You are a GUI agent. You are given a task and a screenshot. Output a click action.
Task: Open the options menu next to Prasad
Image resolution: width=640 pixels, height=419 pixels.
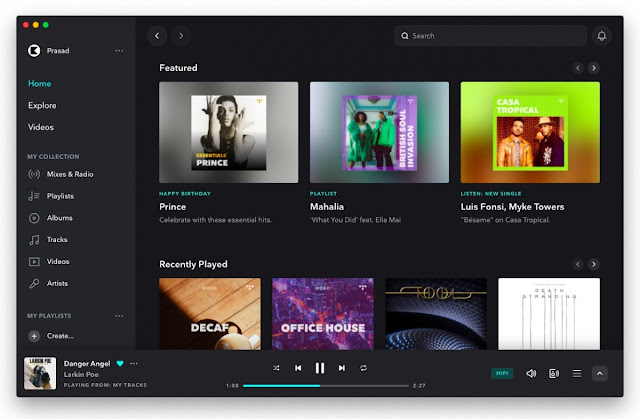pos(119,51)
